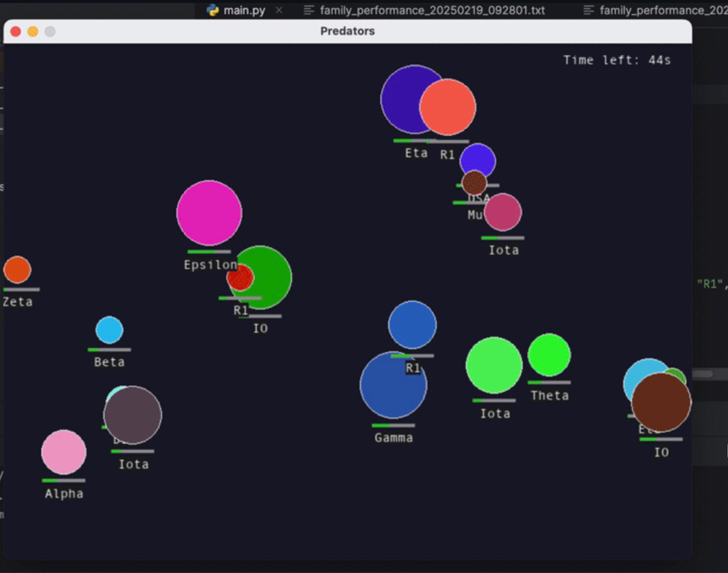This screenshot has width=728, height=573.
Task: Click the large blue Gamma creature
Action: tap(393, 386)
